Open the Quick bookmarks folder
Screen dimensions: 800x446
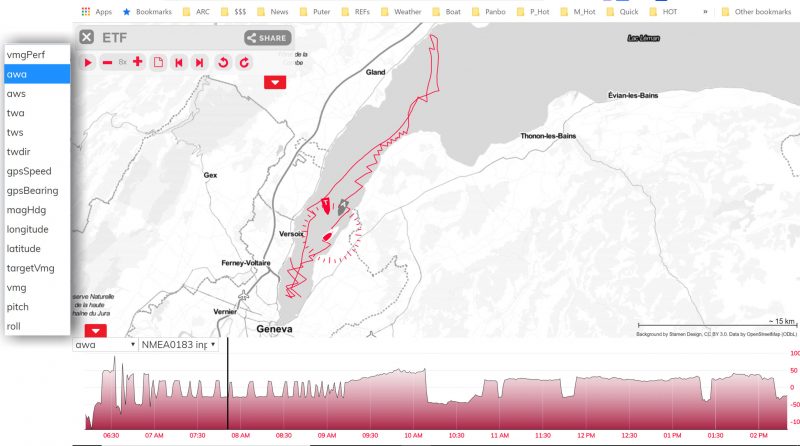point(622,11)
